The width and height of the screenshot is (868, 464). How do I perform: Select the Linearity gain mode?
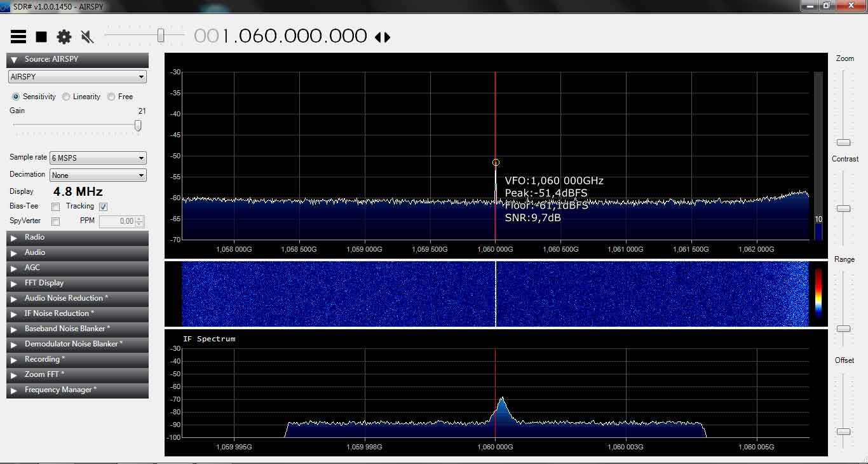81,97
